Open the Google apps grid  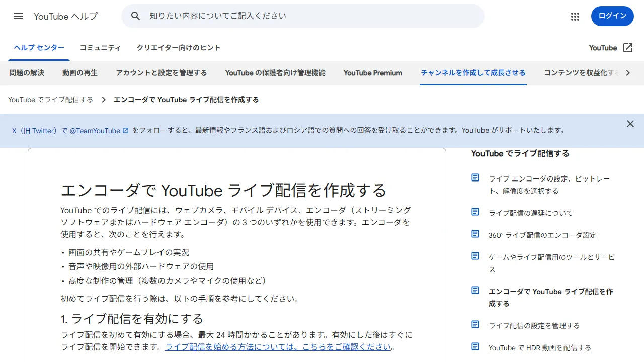(x=575, y=16)
